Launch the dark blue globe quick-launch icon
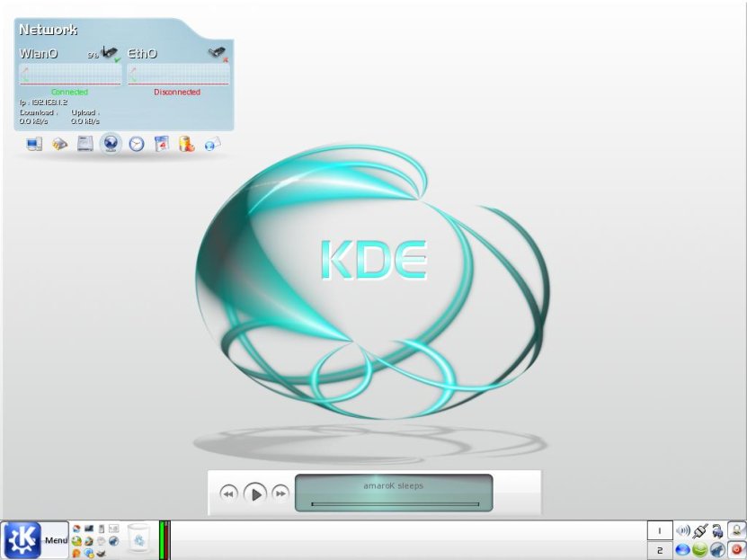This screenshot has height=560, width=747. tap(113, 541)
